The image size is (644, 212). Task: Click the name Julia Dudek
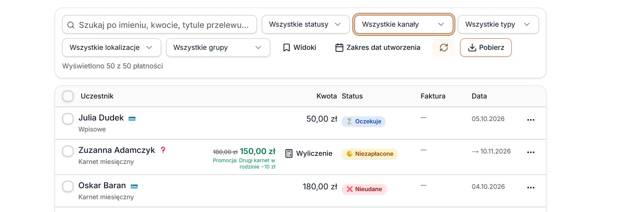click(x=101, y=118)
